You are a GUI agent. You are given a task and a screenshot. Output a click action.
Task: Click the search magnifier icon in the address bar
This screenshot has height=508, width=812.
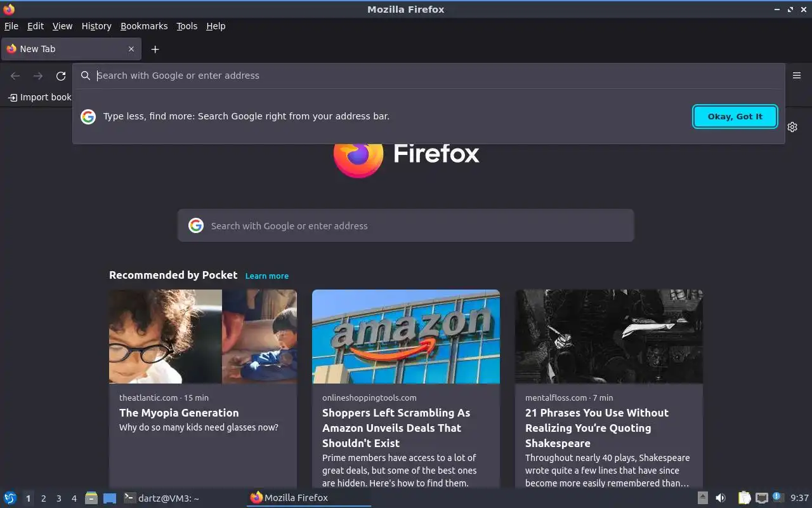(86, 76)
